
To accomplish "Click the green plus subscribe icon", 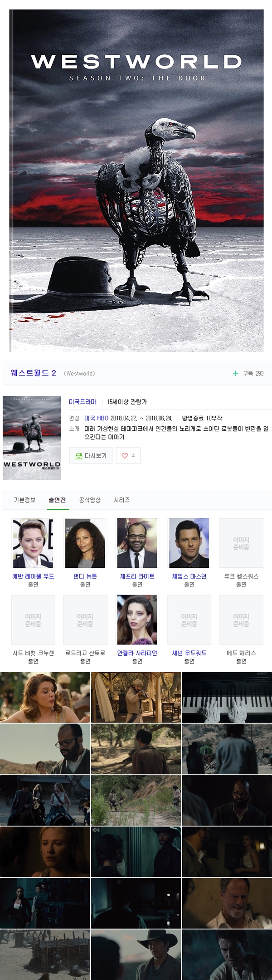I will 235,373.
